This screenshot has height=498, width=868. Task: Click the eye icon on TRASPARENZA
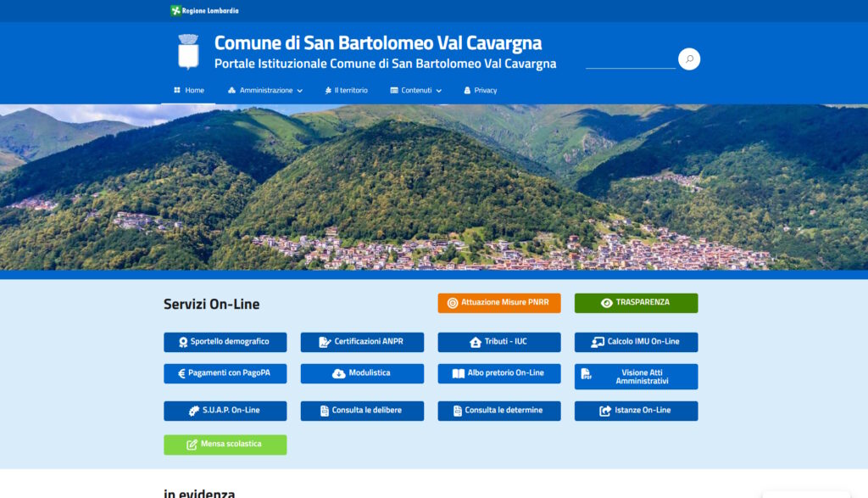coord(607,303)
